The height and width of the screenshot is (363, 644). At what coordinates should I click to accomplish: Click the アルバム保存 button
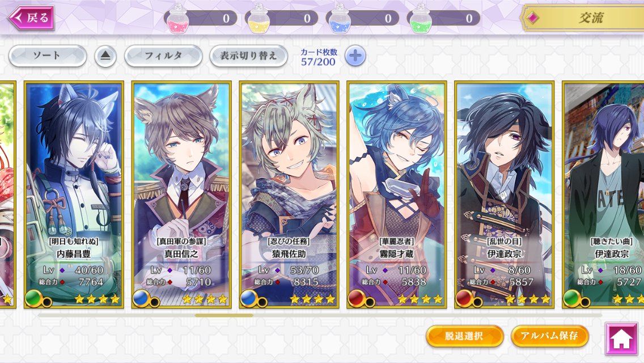click(550, 336)
